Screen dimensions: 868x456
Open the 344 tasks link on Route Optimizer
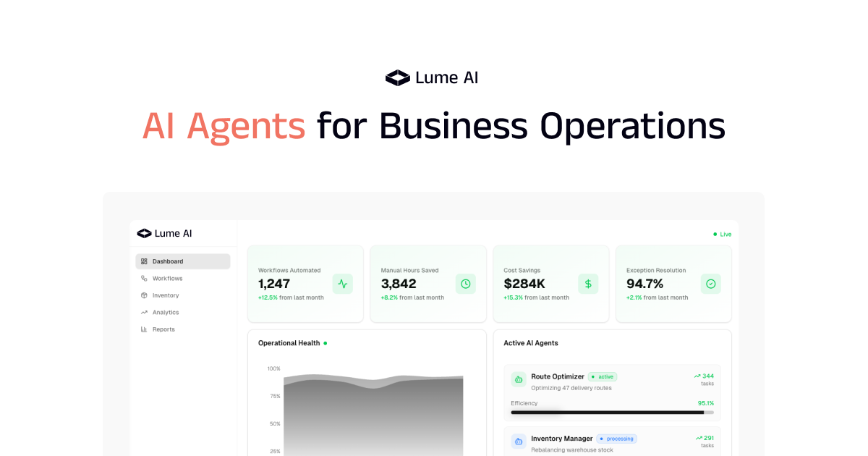(x=703, y=379)
